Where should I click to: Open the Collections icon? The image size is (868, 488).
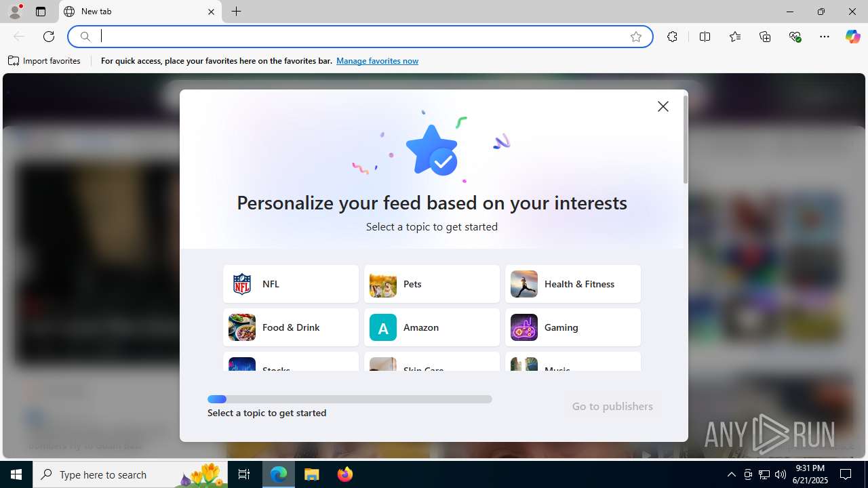click(765, 37)
